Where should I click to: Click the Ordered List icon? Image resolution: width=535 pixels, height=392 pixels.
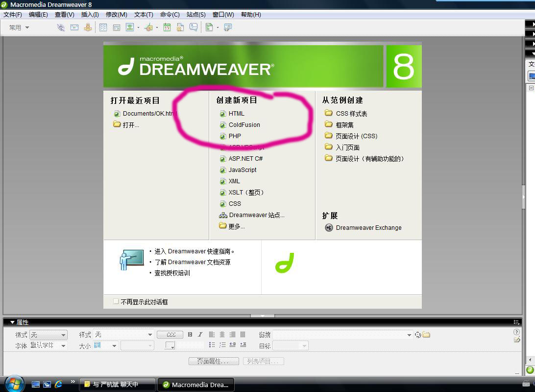point(222,345)
